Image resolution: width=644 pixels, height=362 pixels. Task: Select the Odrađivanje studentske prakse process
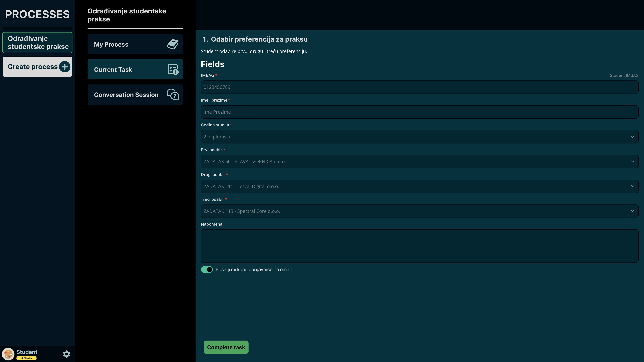[38, 42]
